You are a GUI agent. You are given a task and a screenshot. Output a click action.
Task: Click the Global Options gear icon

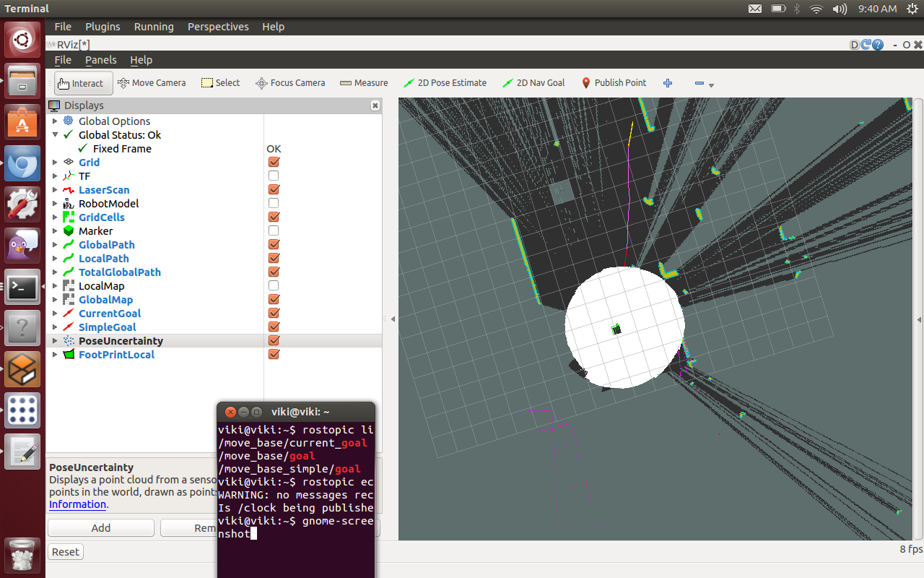click(x=69, y=121)
